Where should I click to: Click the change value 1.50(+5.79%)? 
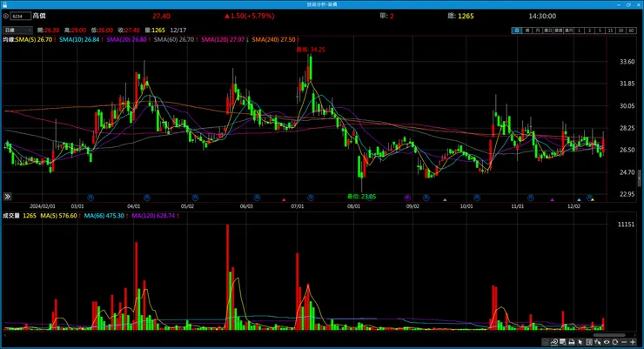250,16
